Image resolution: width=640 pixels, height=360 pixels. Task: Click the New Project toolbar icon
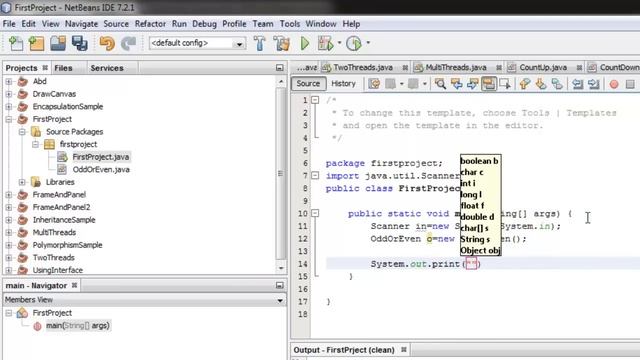pyautogui.click(x=36, y=43)
